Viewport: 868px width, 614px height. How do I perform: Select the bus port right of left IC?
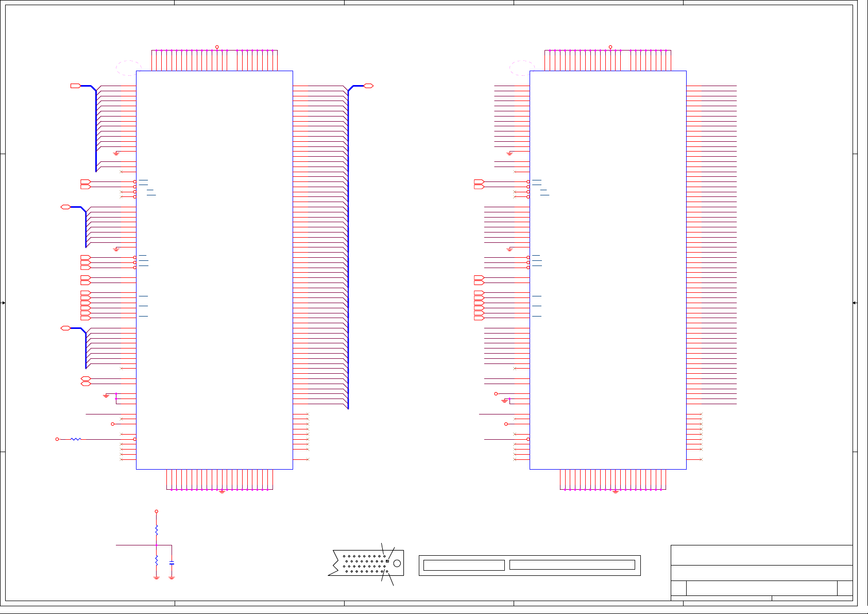click(x=368, y=86)
